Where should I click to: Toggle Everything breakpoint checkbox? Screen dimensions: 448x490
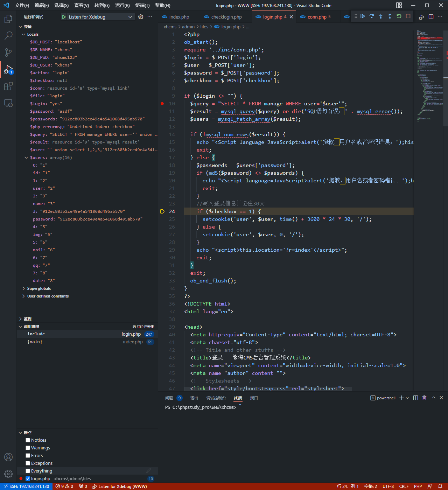[x=28, y=471]
